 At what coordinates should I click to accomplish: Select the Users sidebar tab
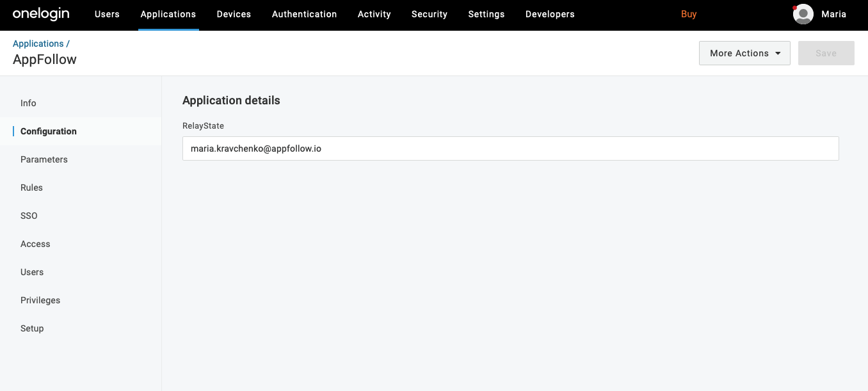pyautogui.click(x=81, y=272)
